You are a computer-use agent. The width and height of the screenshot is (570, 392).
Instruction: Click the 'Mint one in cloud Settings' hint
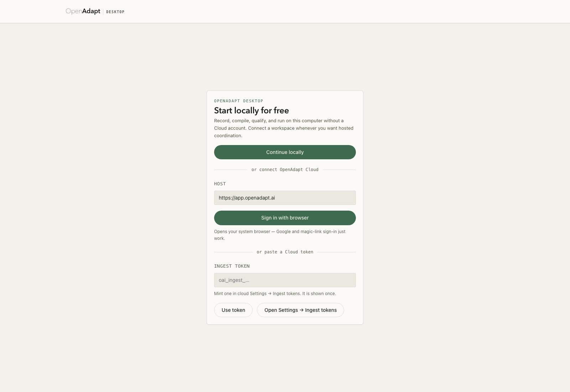coord(275,294)
